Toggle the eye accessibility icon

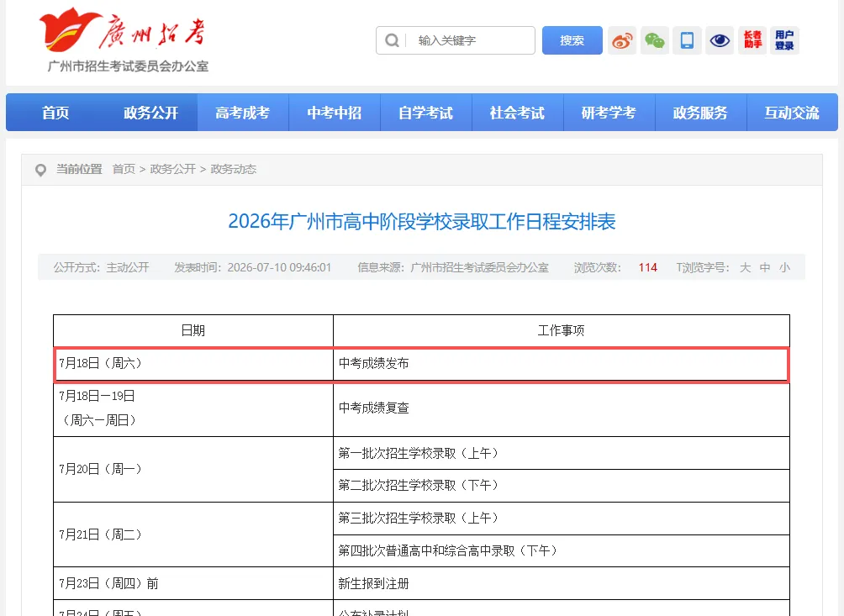720,40
